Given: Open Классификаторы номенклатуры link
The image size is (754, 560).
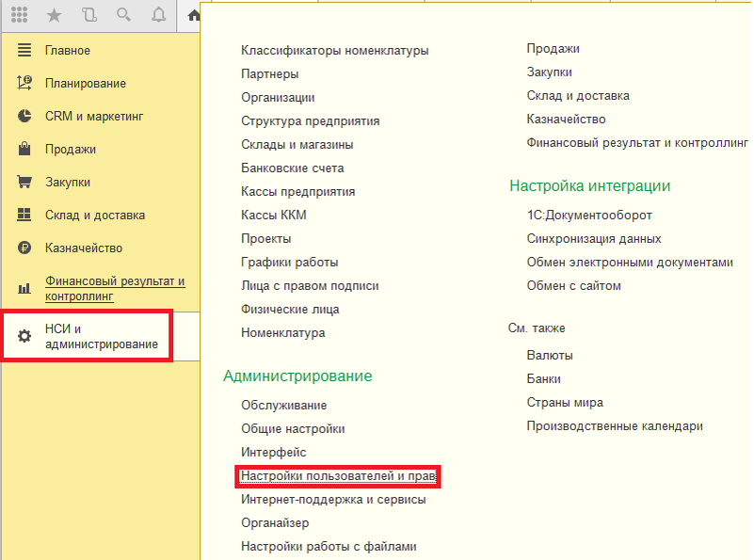Looking at the screenshot, I should pyautogui.click(x=335, y=51).
